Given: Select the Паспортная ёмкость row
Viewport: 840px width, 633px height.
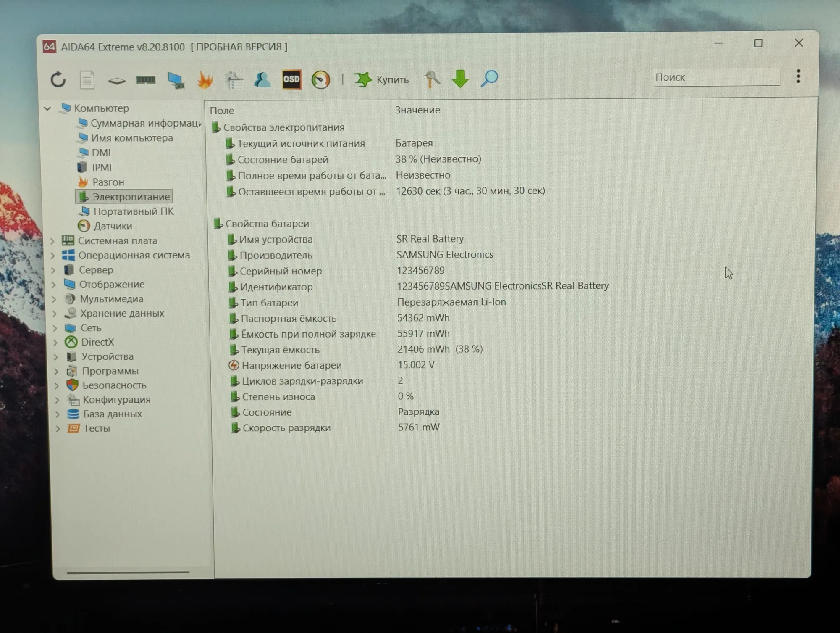Looking at the screenshot, I should point(339,318).
